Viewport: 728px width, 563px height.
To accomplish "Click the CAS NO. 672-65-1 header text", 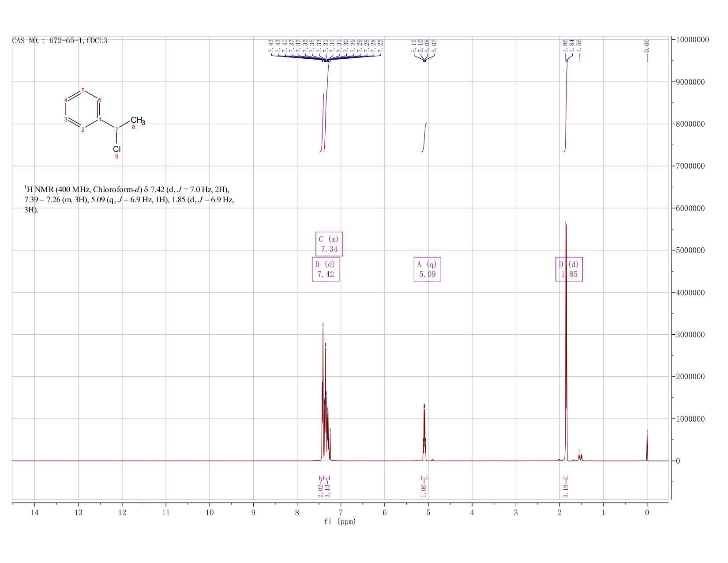I will coord(60,41).
